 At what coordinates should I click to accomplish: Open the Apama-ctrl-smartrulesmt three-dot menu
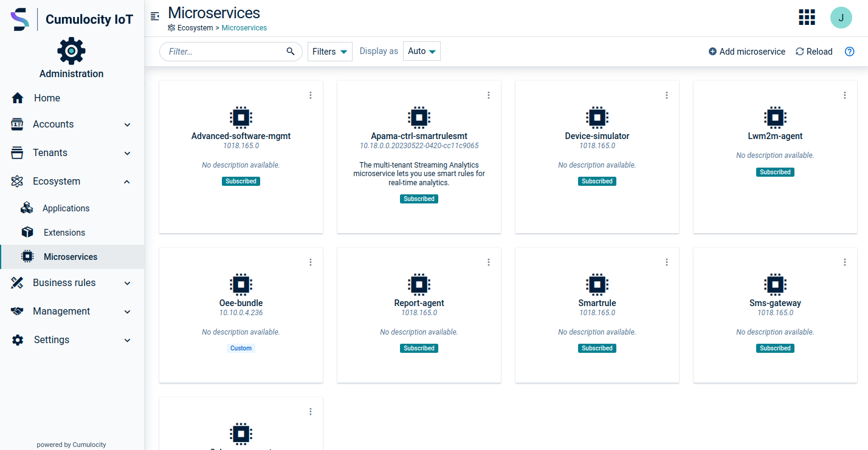tap(489, 95)
